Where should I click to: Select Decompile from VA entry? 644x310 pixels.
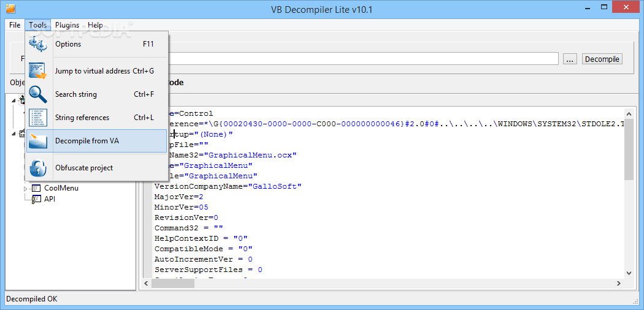point(97,141)
